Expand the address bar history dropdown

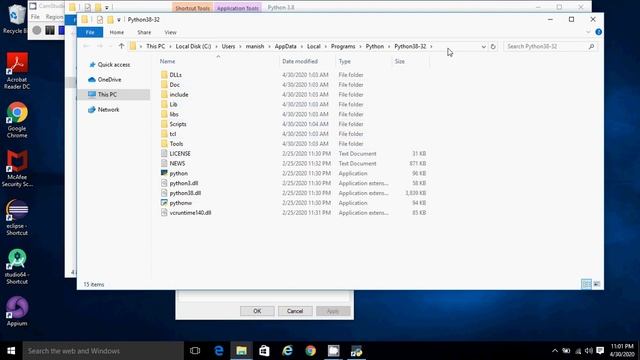coord(483,47)
